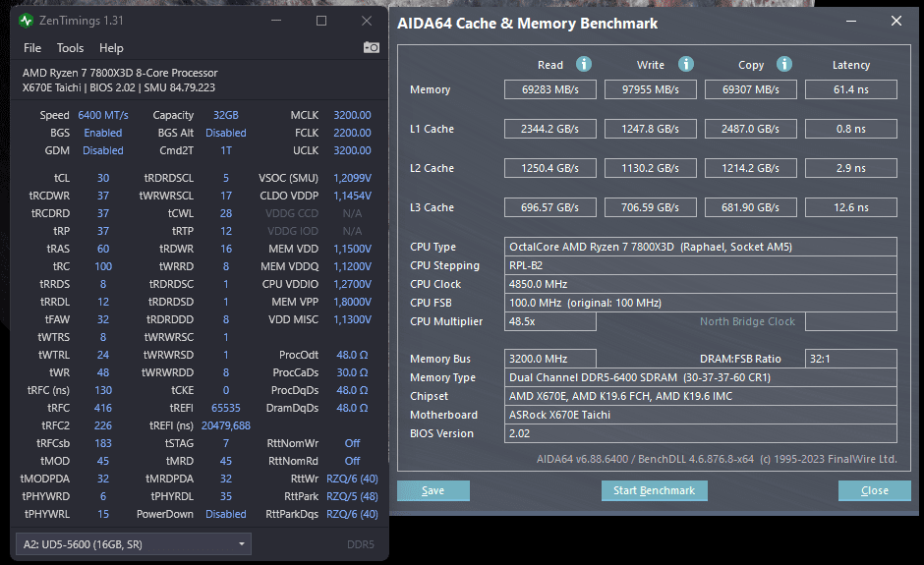Click L3 Cache Write value 706.59 GB/s
Screen dimensions: 924x565
[651, 207]
